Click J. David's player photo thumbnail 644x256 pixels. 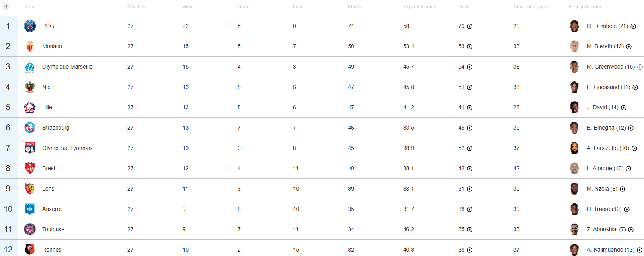[x=574, y=107]
